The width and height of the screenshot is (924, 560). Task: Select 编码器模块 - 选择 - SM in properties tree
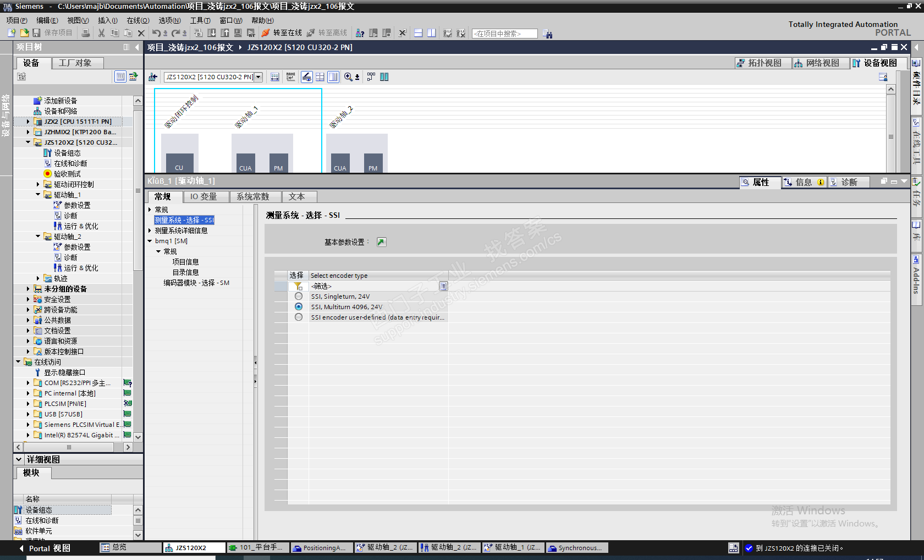click(x=196, y=283)
